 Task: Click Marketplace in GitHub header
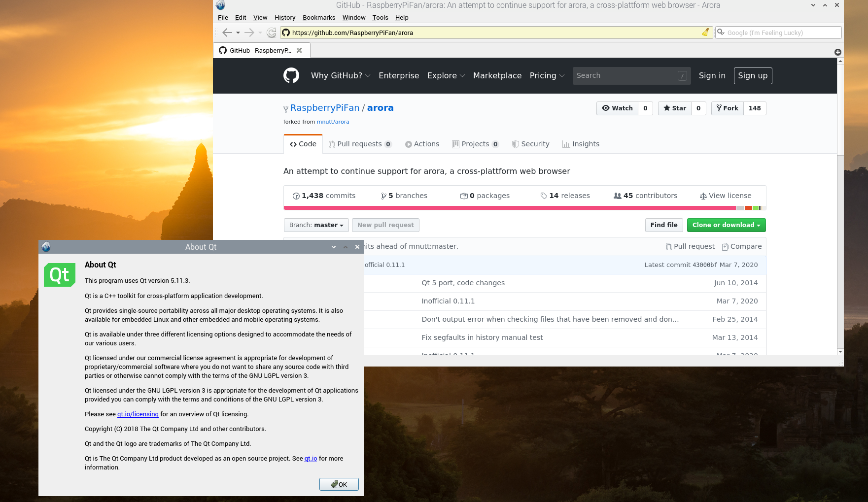point(497,75)
